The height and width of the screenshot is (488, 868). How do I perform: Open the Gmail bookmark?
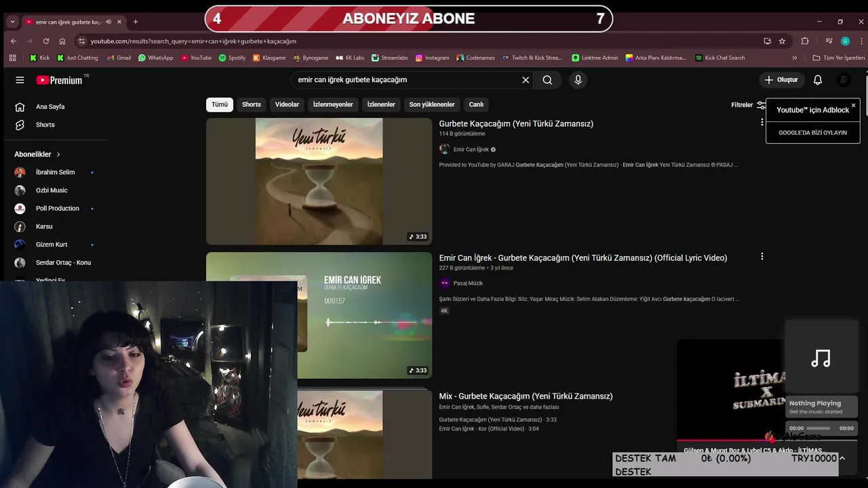[119, 58]
